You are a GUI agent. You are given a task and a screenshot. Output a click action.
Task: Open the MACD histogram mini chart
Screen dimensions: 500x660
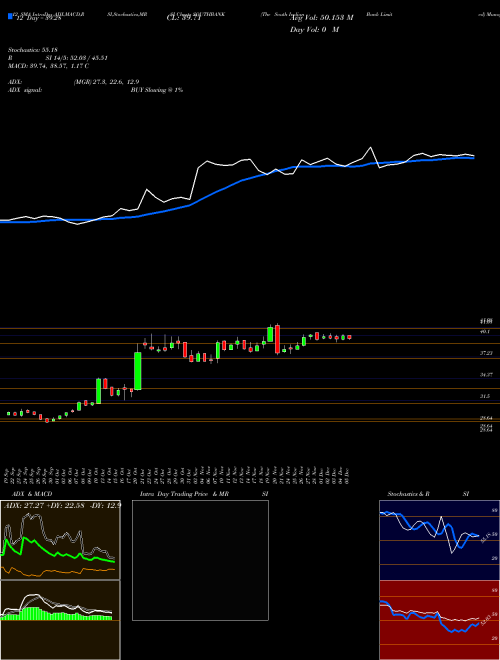pos(60,620)
